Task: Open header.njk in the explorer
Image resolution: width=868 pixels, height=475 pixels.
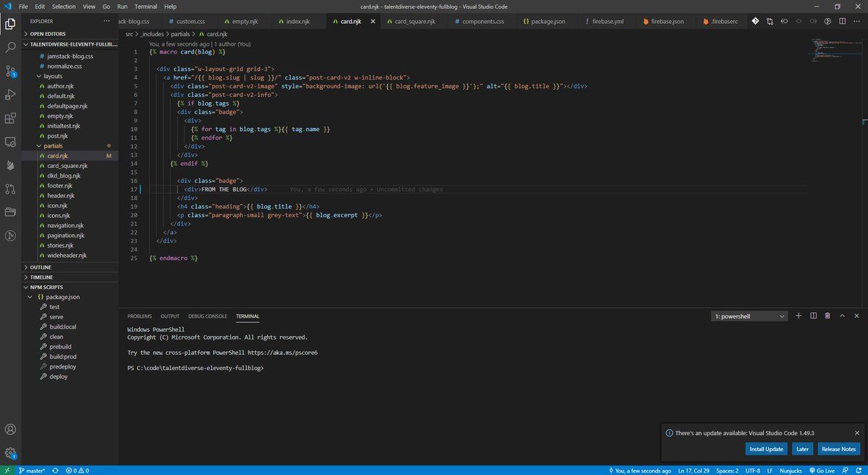Action: (x=61, y=196)
